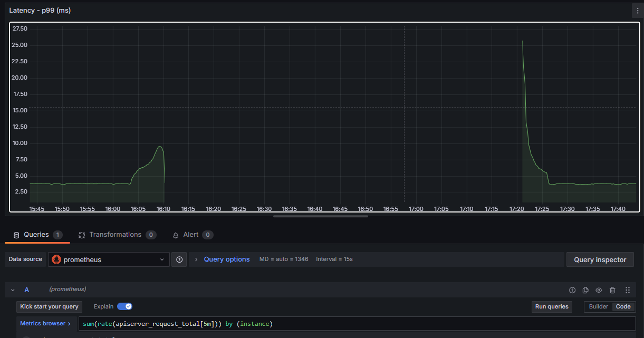
Task: Open the Metrics browser
Action: click(x=45, y=323)
